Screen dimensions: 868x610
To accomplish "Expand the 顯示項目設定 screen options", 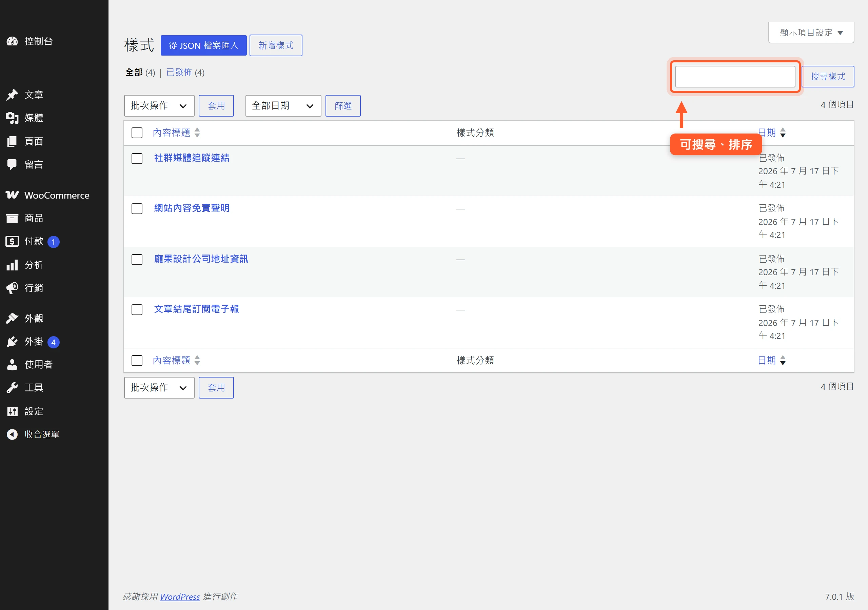I will tap(811, 33).
